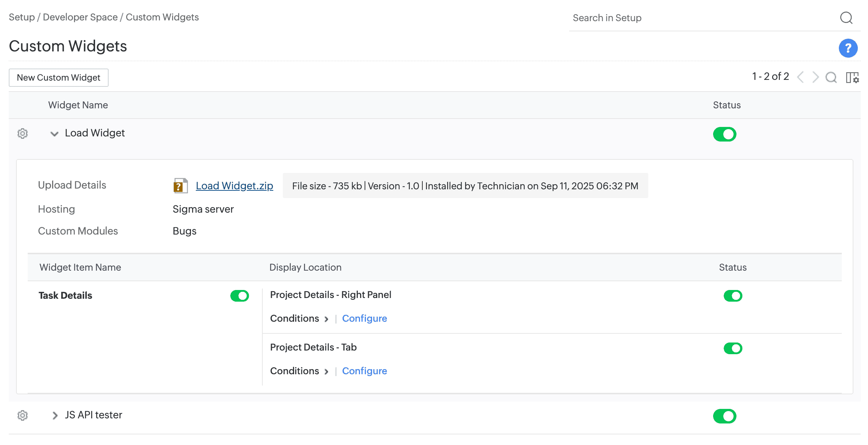Disable the Load Widget status toggle
This screenshot has height=445, width=868.
[x=724, y=134]
